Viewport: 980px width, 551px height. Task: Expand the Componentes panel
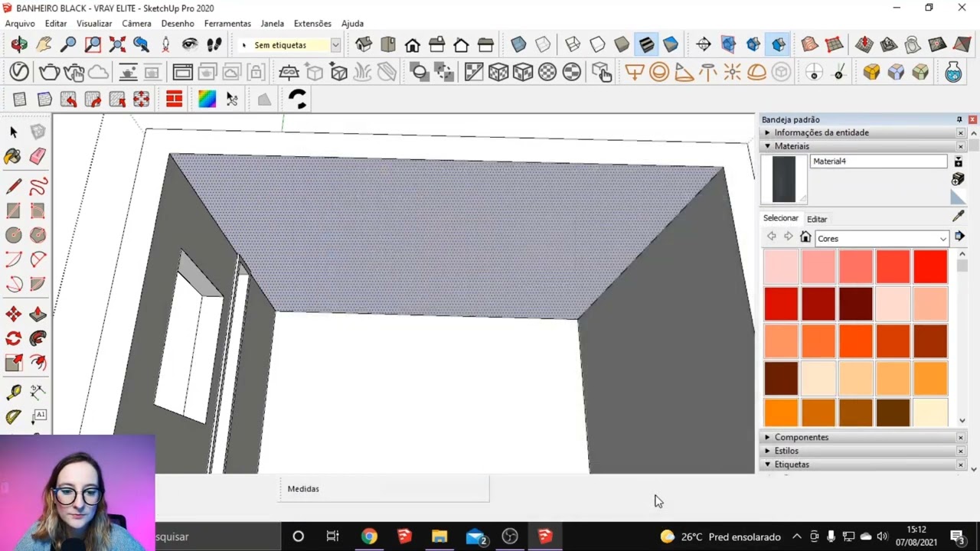point(861,437)
